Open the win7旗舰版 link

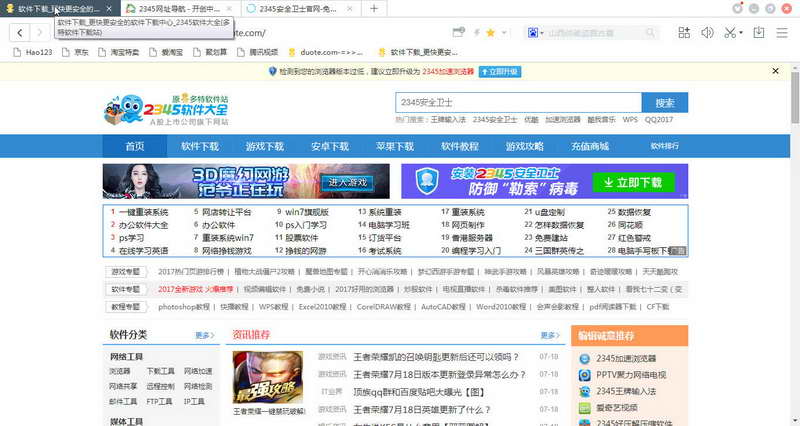click(x=307, y=212)
